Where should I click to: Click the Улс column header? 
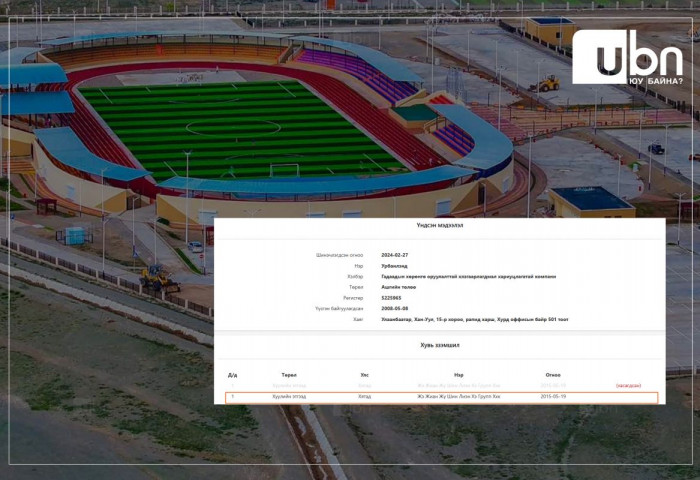coord(364,375)
